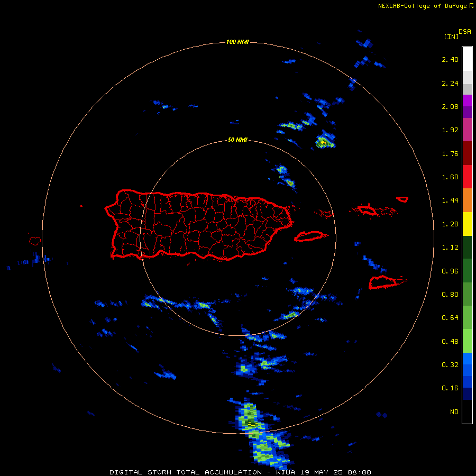
Task: Click the 100 NMI range ring label
Action: [x=237, y=42]
